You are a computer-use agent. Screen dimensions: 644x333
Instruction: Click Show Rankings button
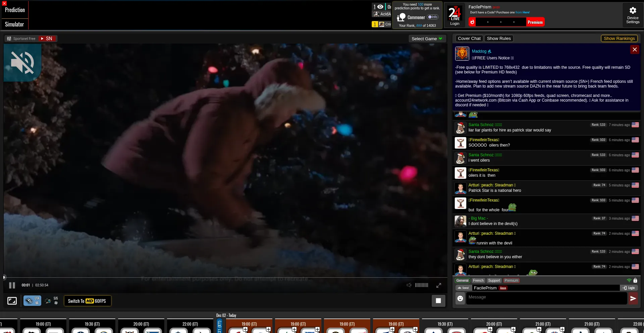point(619,39)
